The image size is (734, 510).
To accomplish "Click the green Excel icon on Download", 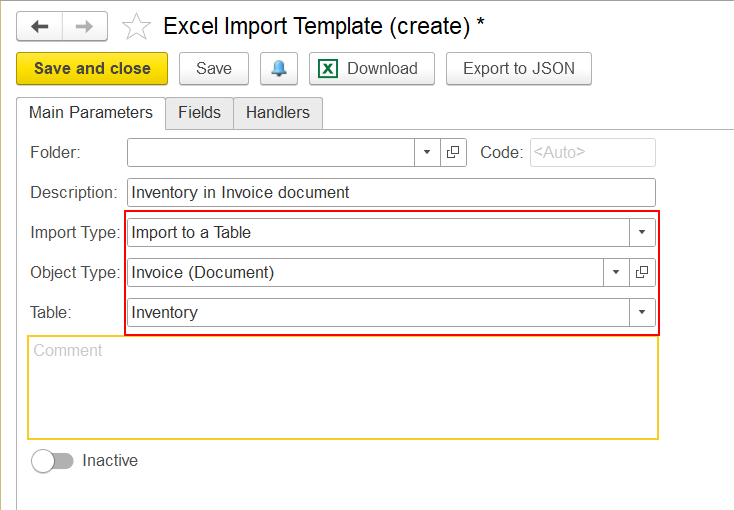I will click(328, 68).
